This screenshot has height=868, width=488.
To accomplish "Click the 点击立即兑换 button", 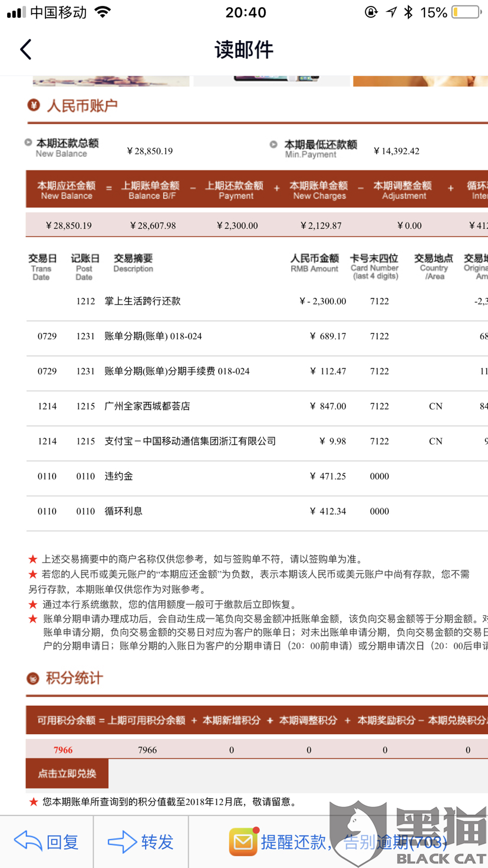I will pos(67,774).
